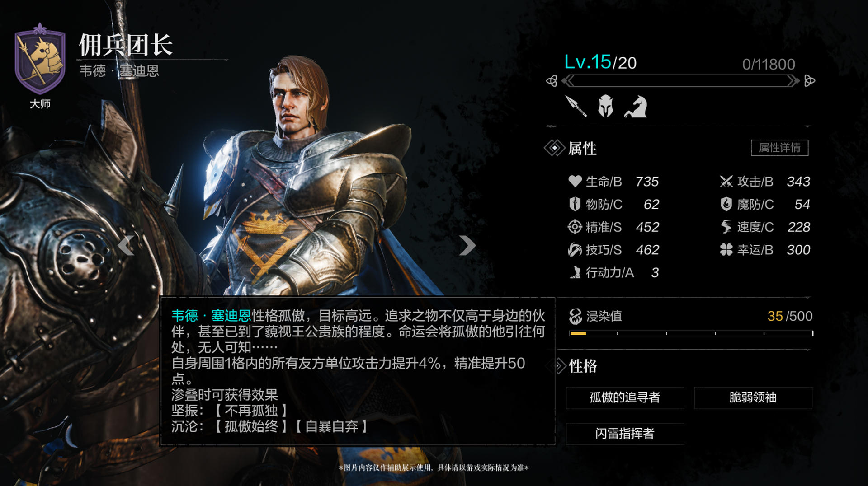This screenshot has width=868, height=486.
Task: Select the 闪雷指挥者 personality trait
Action: tap(625, 434)
